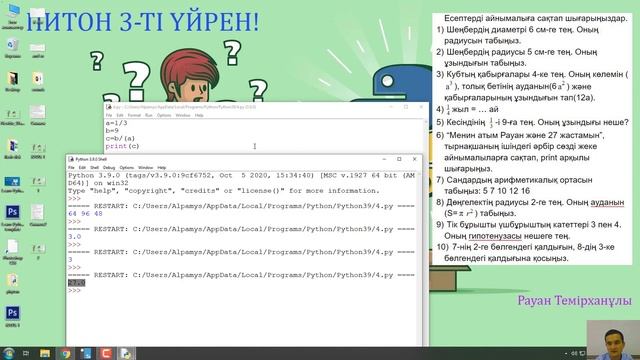
Task: Click code line "c=b/(a)" in the editor
Action: [x=120, y=138]
